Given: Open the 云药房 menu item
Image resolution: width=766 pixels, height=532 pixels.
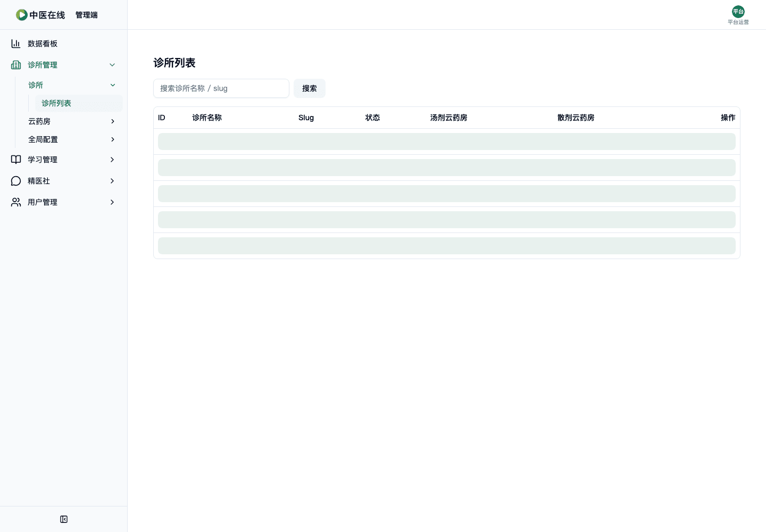Looking at the screenshot, I should tap(72, 121).
